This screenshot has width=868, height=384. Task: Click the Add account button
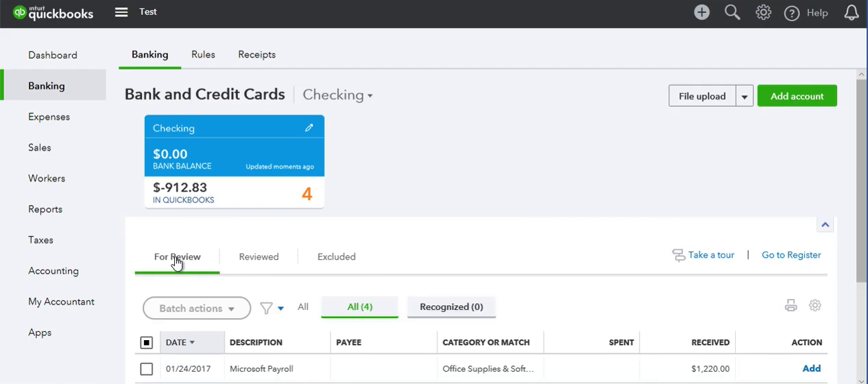pyautogui.click(x=797, y=96)
